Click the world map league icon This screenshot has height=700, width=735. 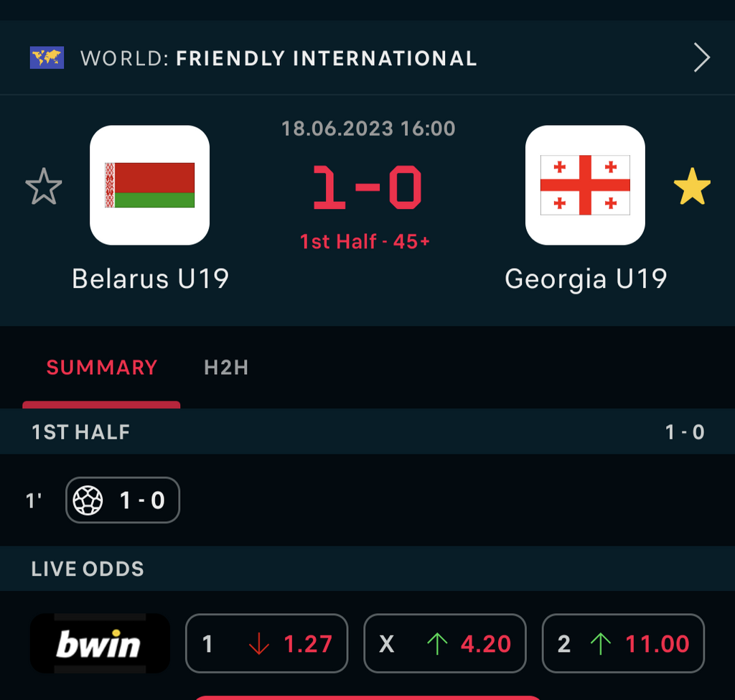pyautogui.click(x=47, y=57)
